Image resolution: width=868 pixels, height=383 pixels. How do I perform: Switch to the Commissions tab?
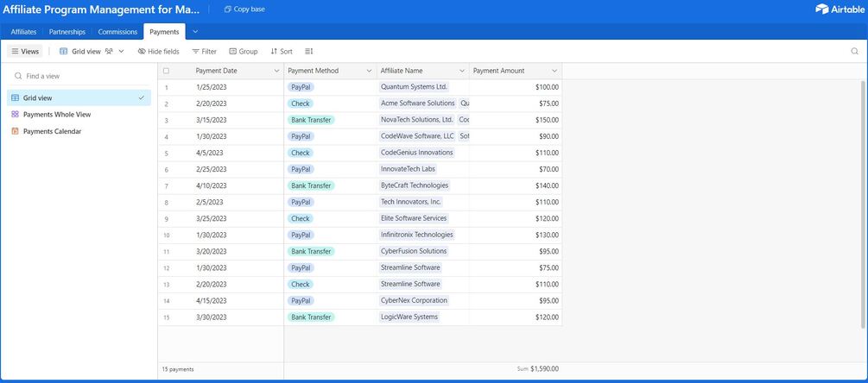[117, 32]
